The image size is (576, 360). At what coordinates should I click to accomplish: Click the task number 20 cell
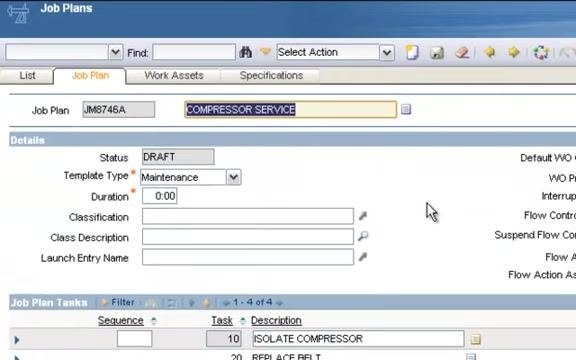[x=236, y=357]
